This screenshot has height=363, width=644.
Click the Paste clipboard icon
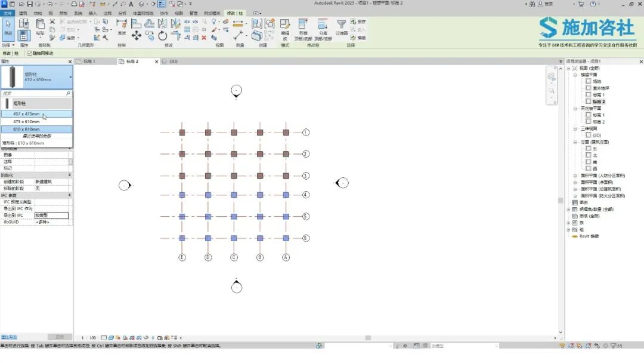pyautogui.click(x=41, y=24)
